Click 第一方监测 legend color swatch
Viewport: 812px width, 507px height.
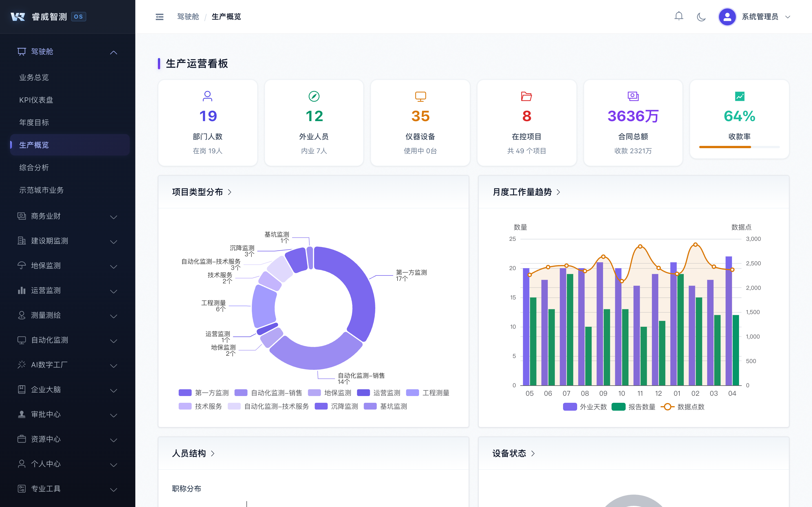[x=185, y=393]
